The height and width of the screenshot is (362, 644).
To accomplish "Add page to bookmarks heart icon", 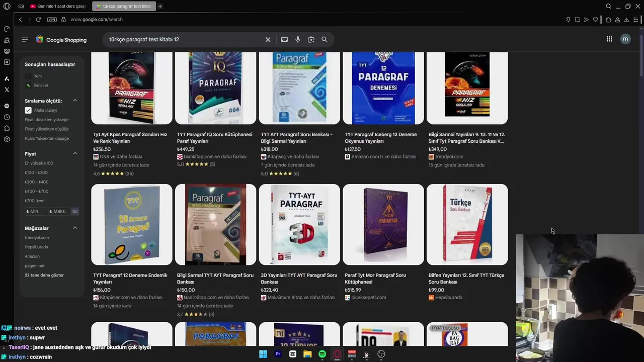I will 596,20.
